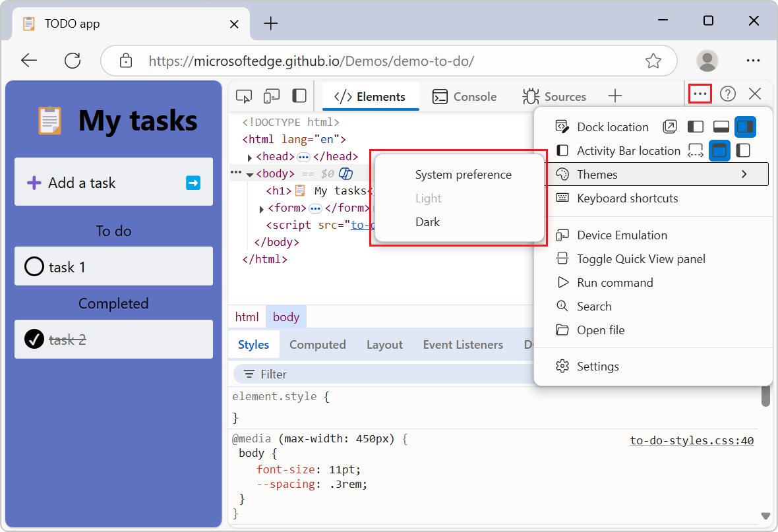Switch to the Event Listeners tab

[463, 344]
